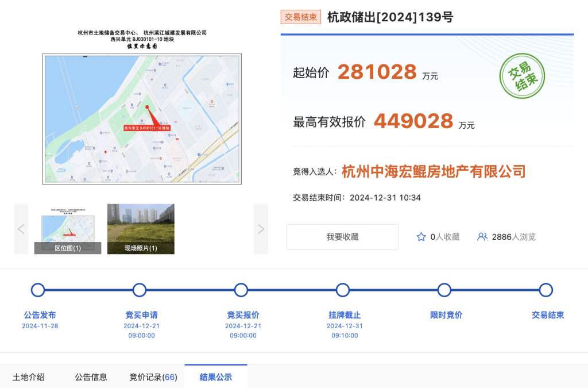The image size is (588, 388).
Task: Select the 挂牌截止 timeline node icon
Action: coord(342,291)
